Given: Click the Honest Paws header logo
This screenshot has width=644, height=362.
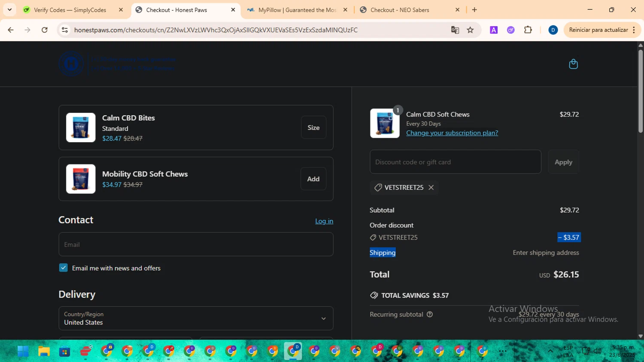Looking at the screenshot, I should 118,64.
